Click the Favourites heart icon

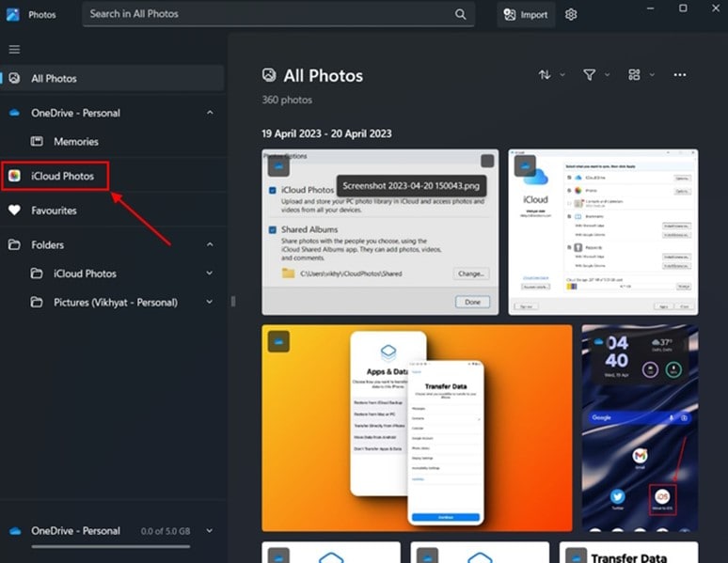[14, 211]
